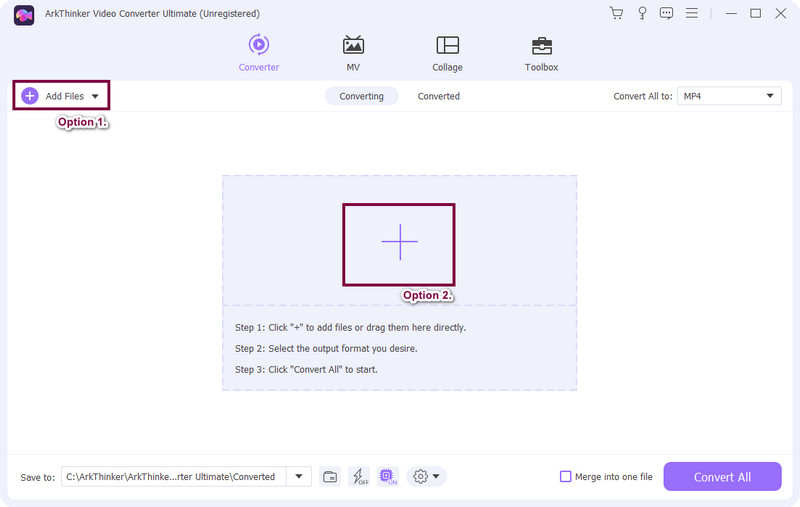The height and width of the screenshot is (507, 800).
Task: Switch to the Converter tab
Action: click(259, 53)
